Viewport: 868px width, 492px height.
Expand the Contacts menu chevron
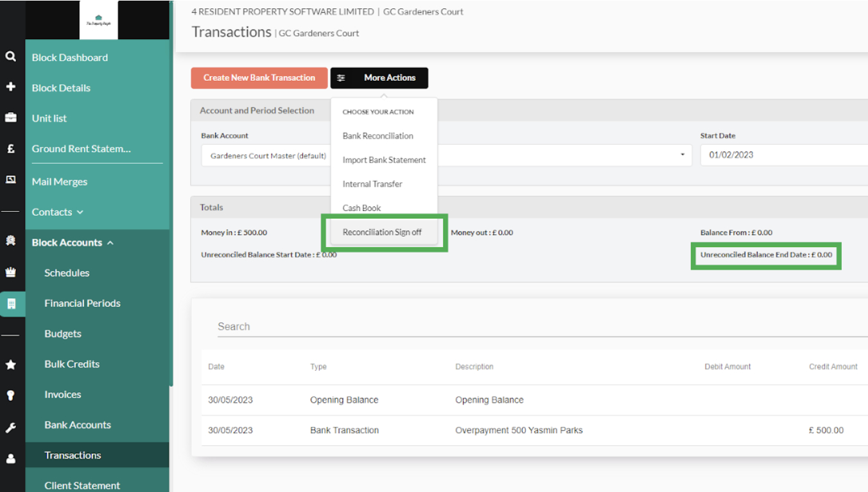coord(80,212)
